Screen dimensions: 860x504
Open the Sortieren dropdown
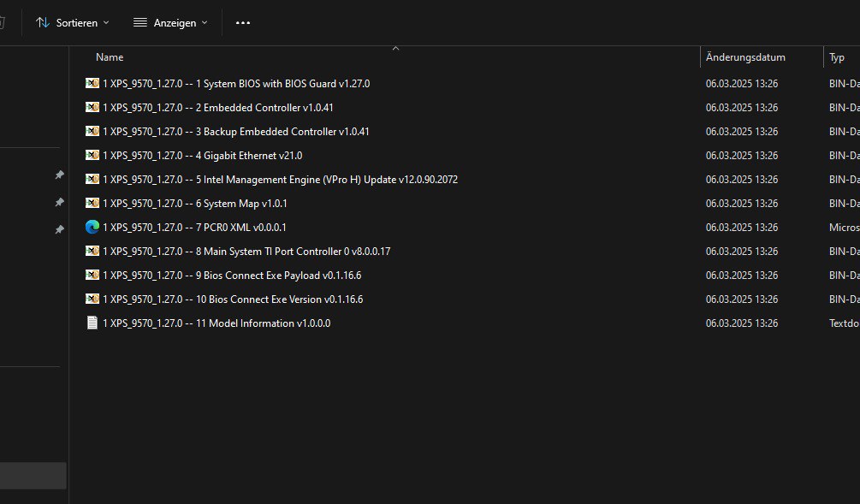click(73, 22)
